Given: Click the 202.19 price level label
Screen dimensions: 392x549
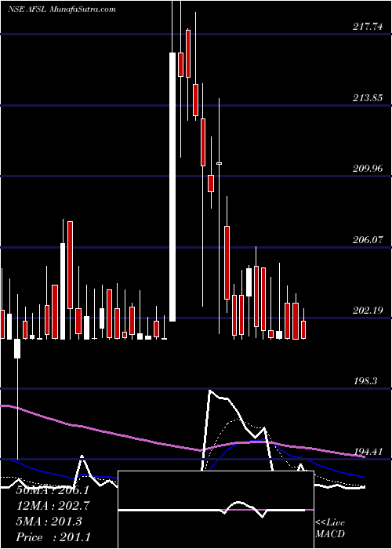Looking at the screenshot, I should click(x=368, y=311).
